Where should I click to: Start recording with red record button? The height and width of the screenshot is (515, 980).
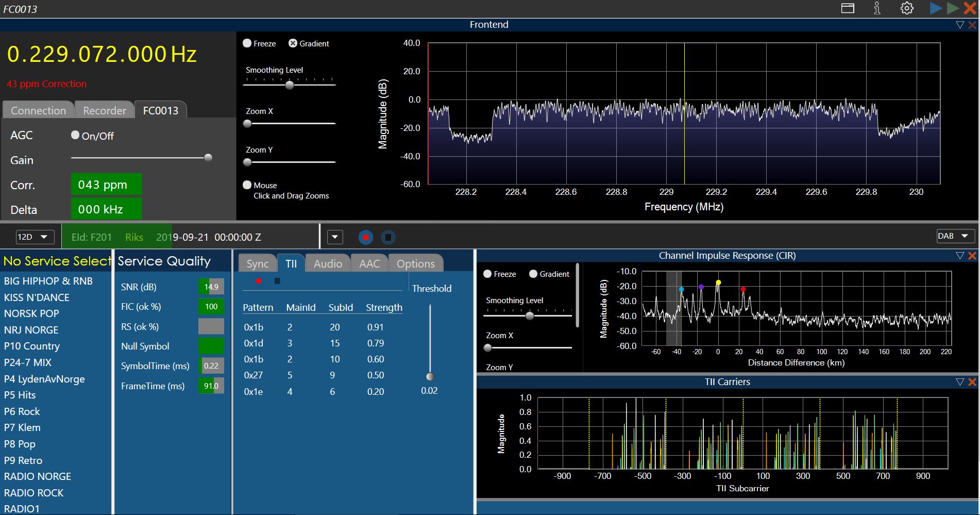366,237
